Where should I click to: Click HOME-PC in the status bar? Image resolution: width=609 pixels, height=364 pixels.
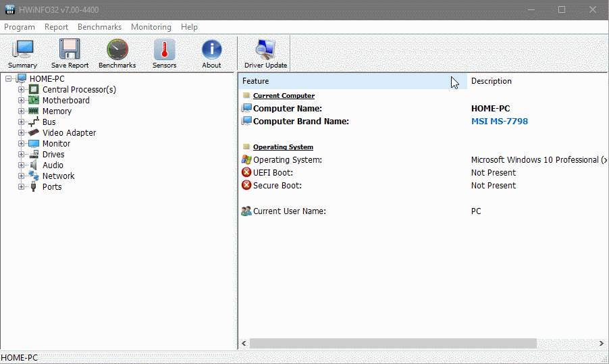click(x=20, y=358)
